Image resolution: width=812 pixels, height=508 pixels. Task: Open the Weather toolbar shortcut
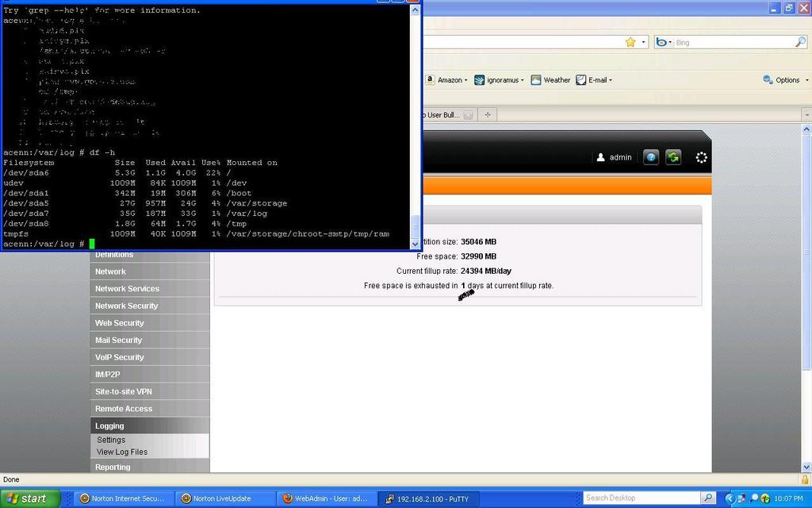[551, 80]
